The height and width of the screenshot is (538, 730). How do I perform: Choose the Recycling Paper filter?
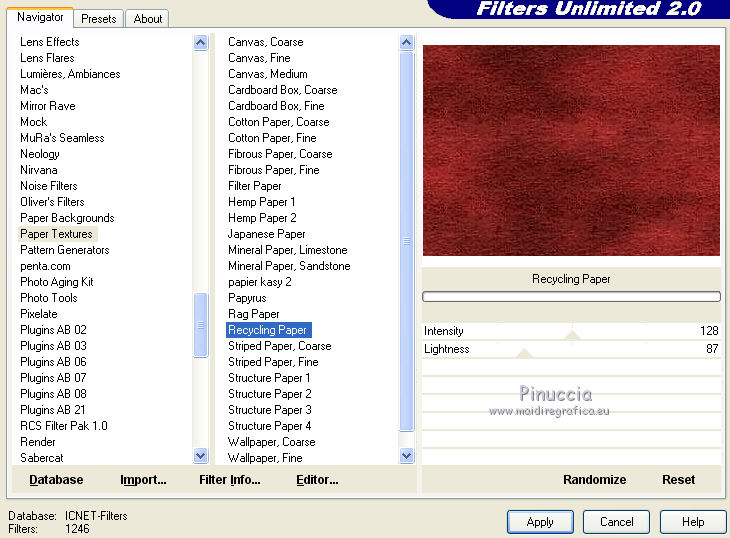click(268, 330)
